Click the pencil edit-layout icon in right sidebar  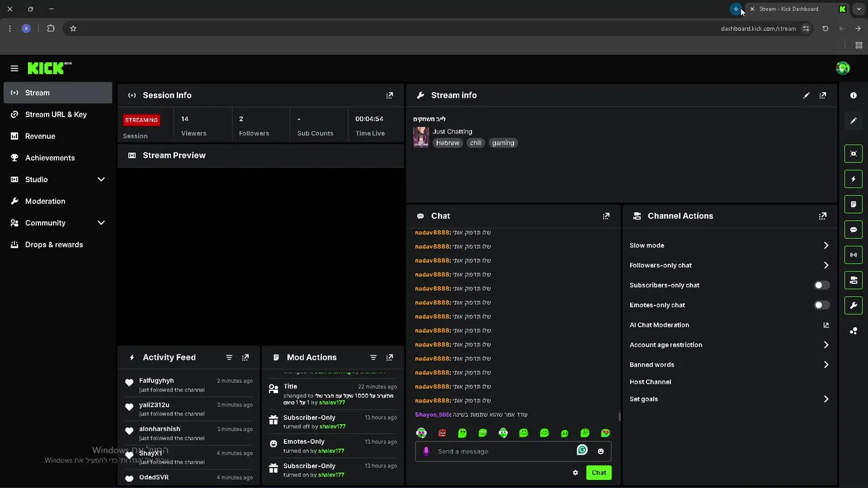pyautogui.click(x=854, y=121)
